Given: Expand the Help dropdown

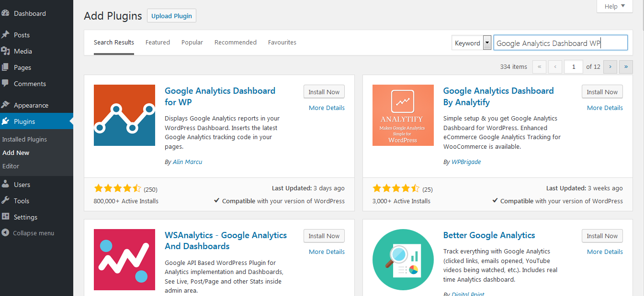Looking at the screenshot, I should (615, 6).
